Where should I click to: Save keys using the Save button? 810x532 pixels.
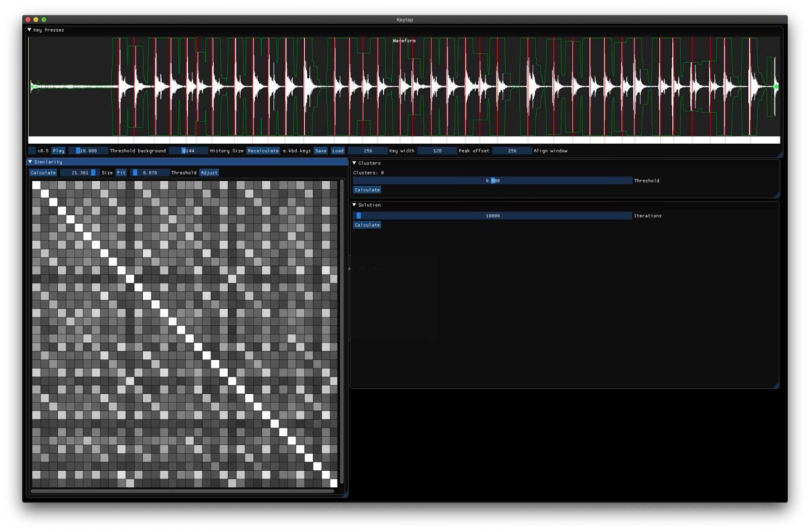320,150
